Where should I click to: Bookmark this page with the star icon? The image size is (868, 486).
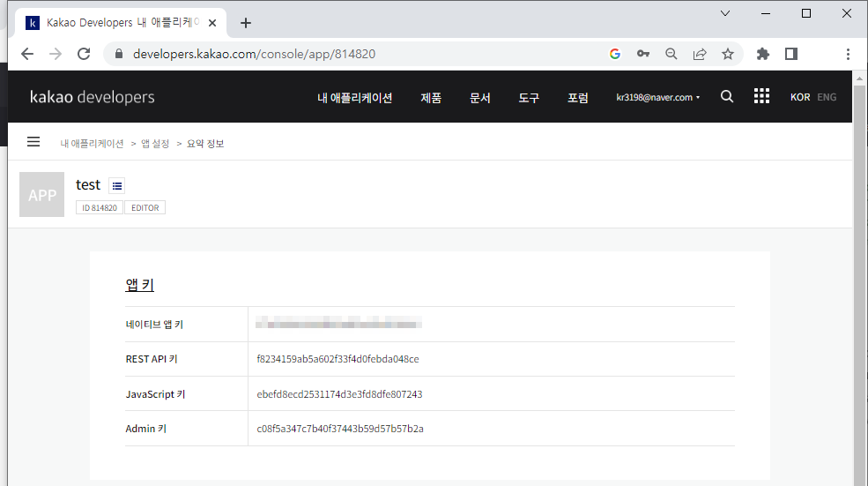(728, 54)
